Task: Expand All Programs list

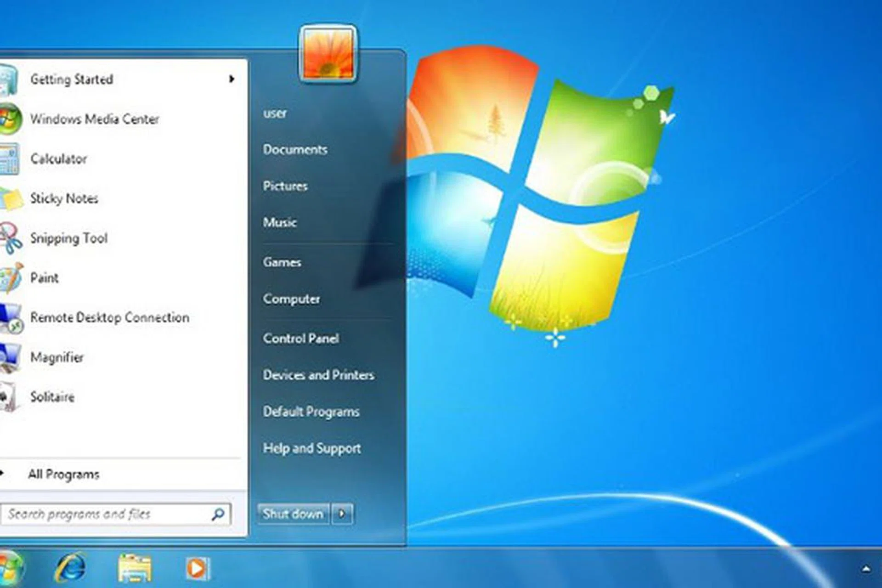Action: (x=63, y=474)
